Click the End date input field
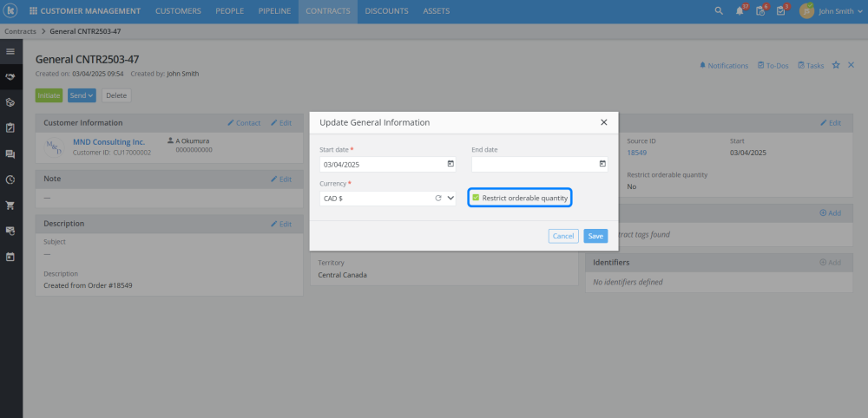Image resolution: width=868 pixels, height=418 pixels. [540, 164]
